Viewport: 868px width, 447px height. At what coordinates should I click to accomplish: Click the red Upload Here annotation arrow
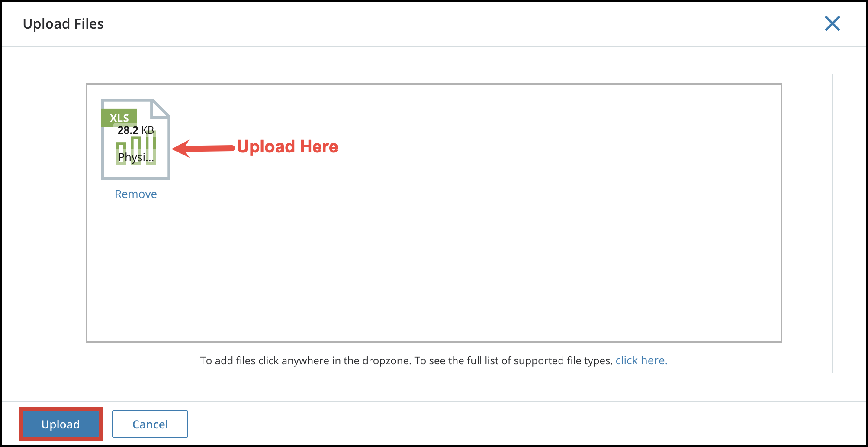pyautogui.click(x=203, y=147)
